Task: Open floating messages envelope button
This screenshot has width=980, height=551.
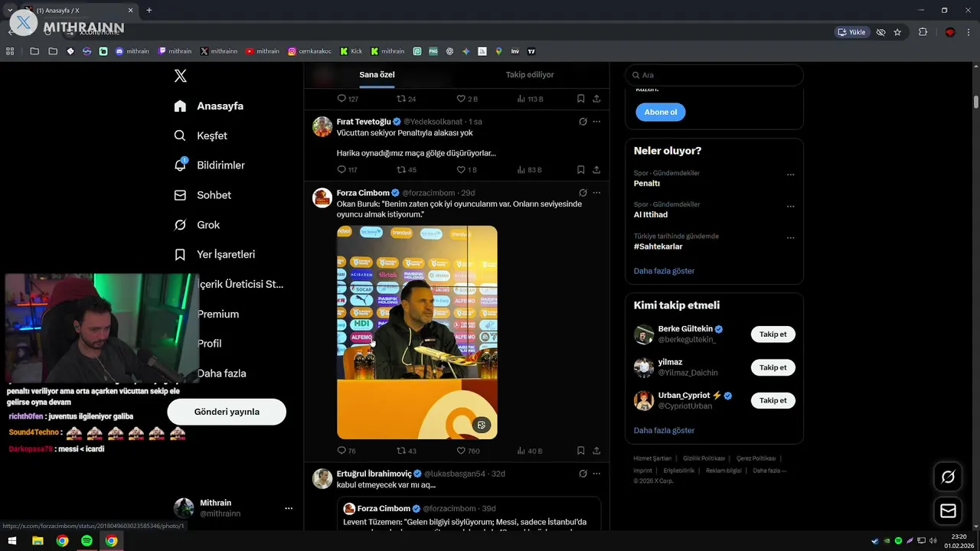Action: coord(948,510)
